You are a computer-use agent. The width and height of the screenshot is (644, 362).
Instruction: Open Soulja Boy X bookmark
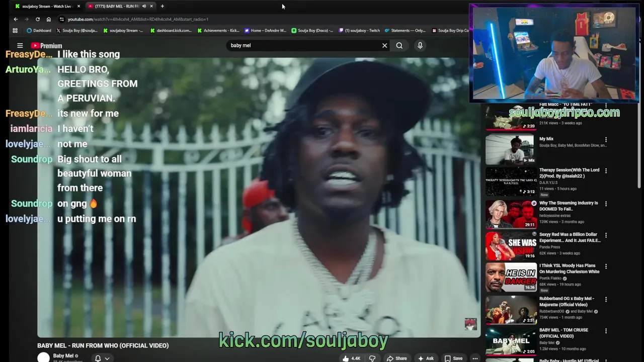(76, 30)
